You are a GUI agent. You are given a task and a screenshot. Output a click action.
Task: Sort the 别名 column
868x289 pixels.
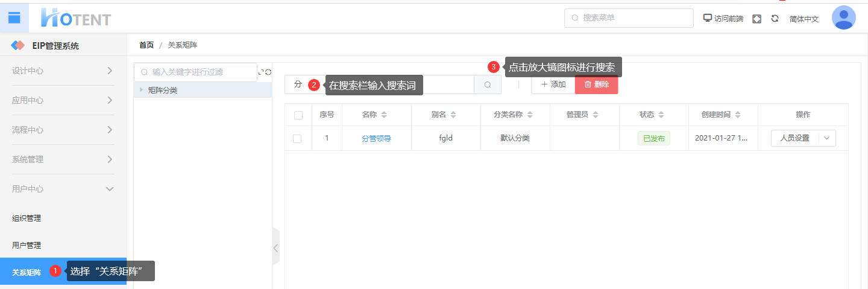click(x=453, y=115)
